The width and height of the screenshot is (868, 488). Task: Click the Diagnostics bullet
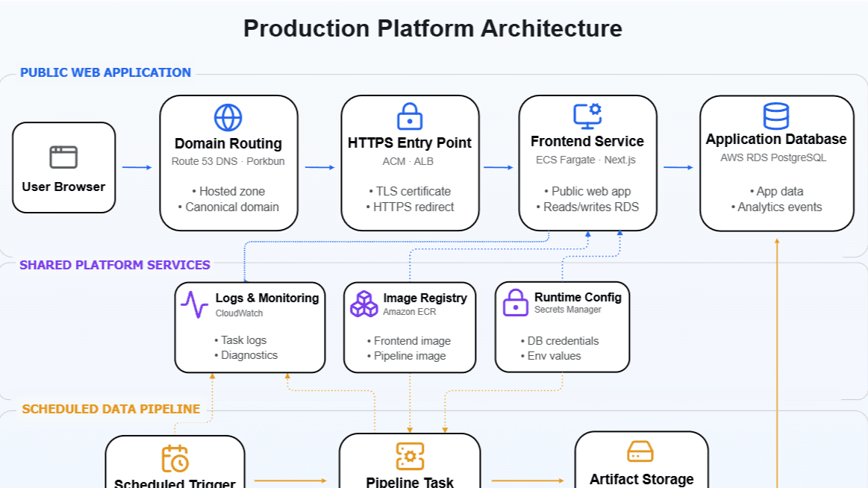(x=246, y=355)
